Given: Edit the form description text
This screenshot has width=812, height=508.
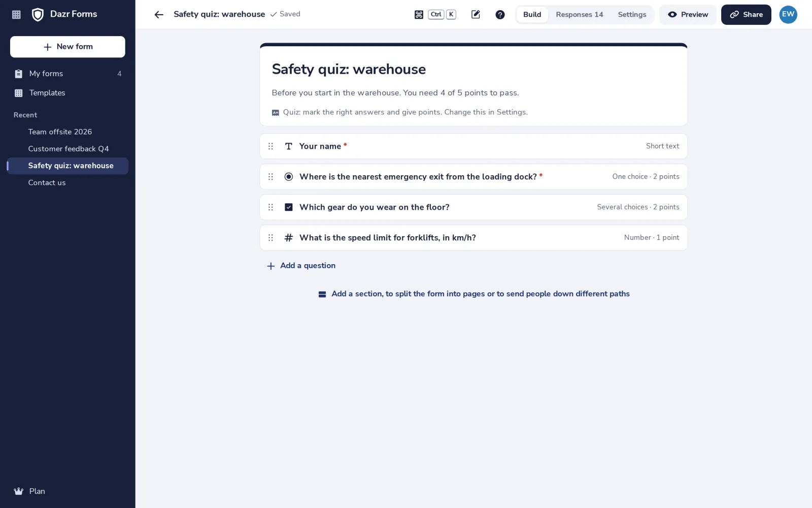Looking at the screenshot, I should click(395, 93).
